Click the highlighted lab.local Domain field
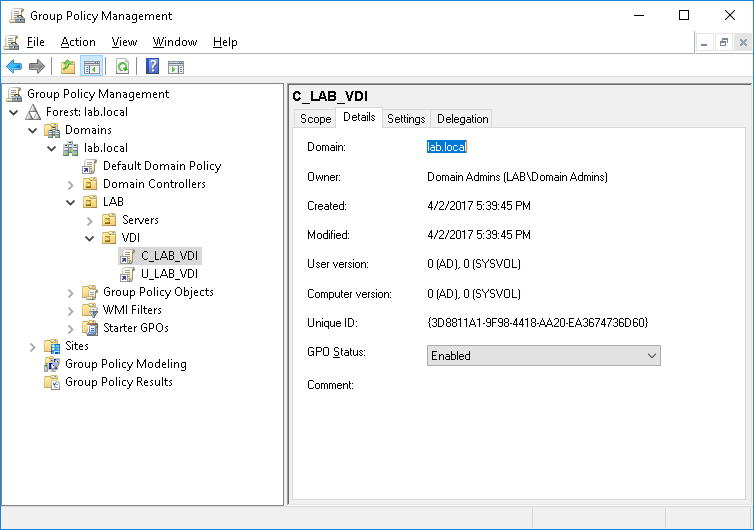 click(447, 147)
